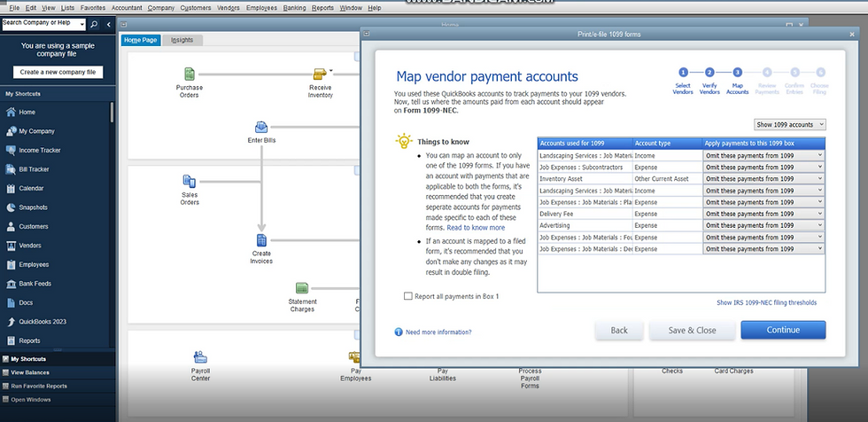The height and width of the screenshot is (422, 868).
Task: Open Income Tracker shortcut
Action: click(x=39, y=150)
